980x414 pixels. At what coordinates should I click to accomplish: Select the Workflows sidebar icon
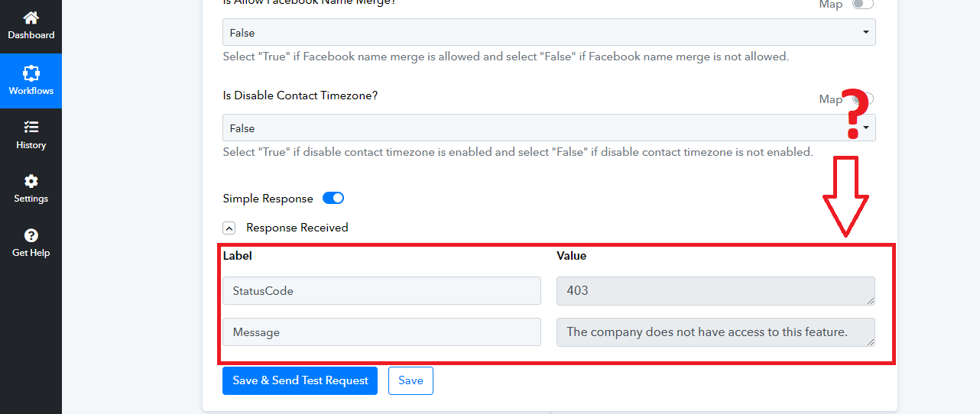click(31, 73)
